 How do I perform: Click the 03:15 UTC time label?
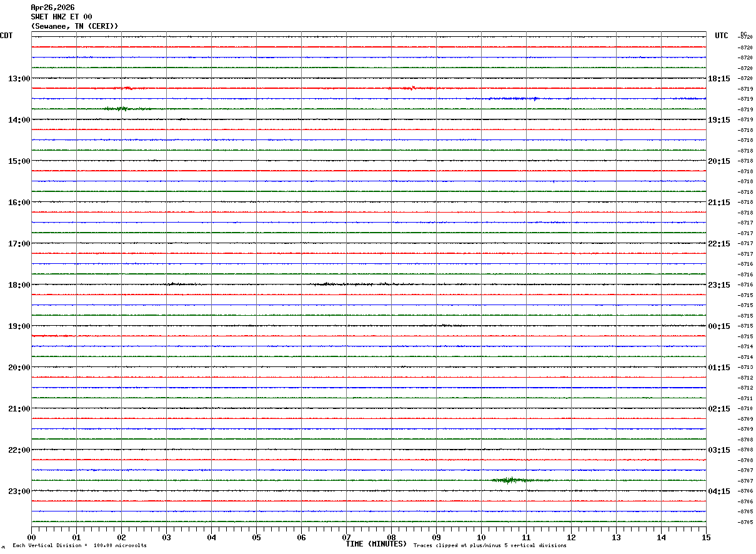coord(719,450)
